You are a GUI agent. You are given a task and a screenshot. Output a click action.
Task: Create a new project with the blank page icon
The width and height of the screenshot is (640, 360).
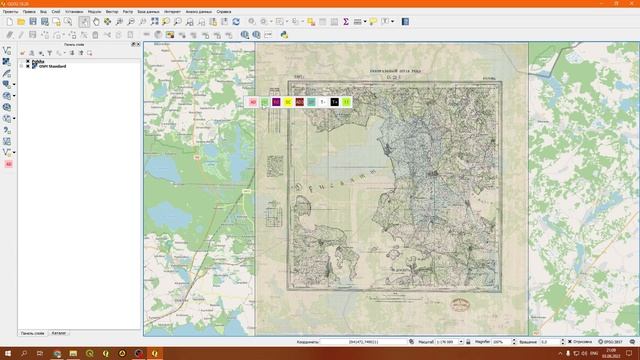pos(9,22)
